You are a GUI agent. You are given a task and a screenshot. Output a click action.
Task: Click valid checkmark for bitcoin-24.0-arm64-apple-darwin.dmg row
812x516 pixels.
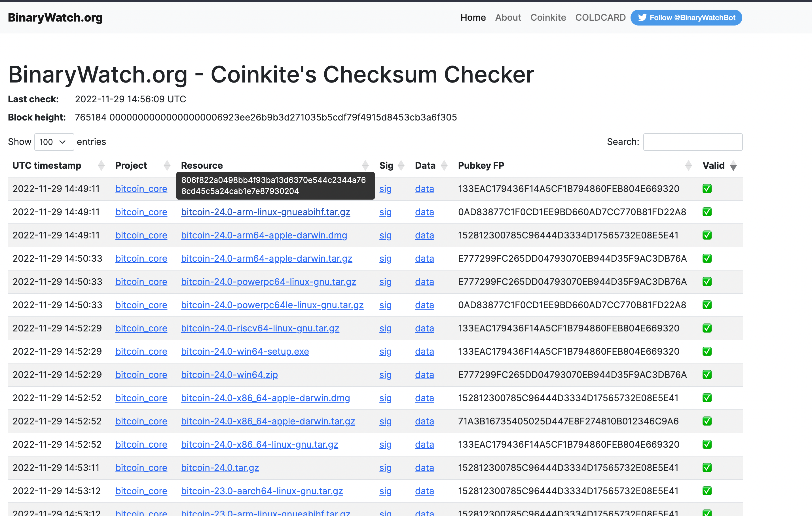[707, 235]
